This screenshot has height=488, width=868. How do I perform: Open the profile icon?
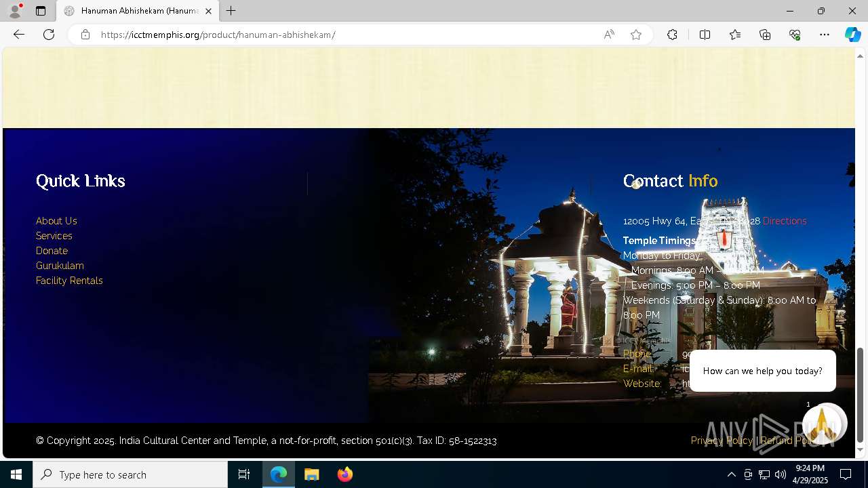pos(15,11)
